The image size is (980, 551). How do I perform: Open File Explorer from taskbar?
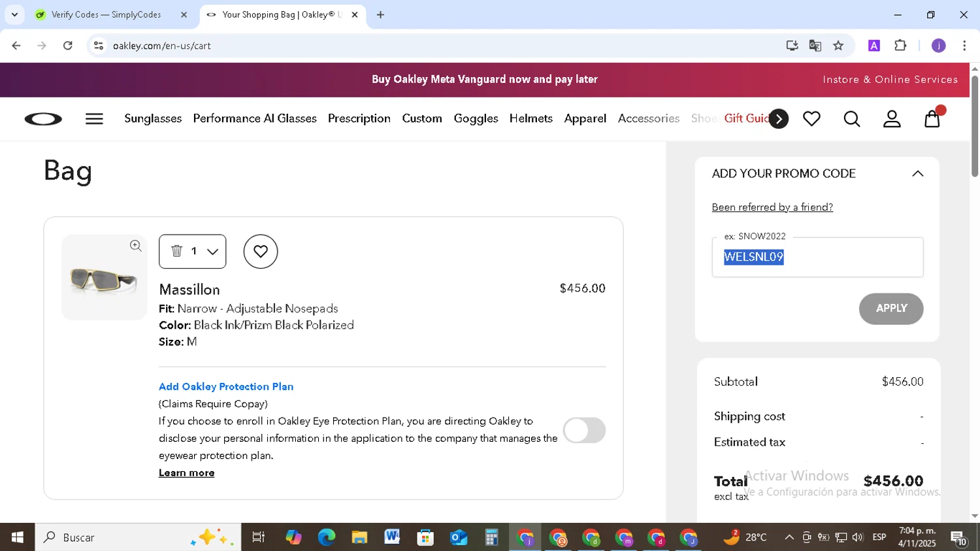point(359,537)
